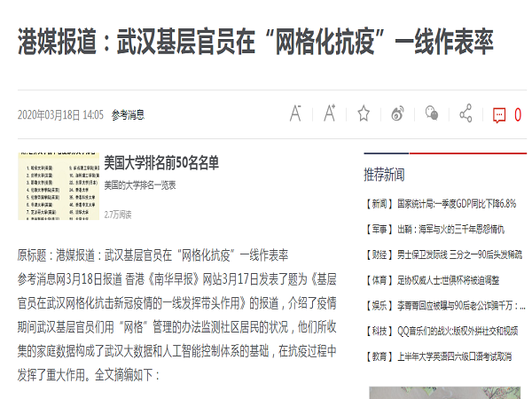This screenshot has width=532, height=399.
Task: Share article to Weibo
Action: (x=397, y=113)
